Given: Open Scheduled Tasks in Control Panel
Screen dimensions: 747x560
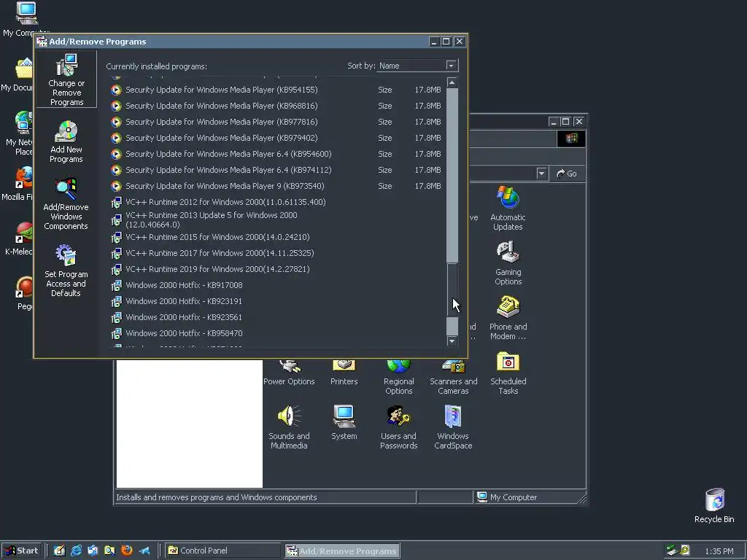Looking at the screenshot, I should click(508, 373).
